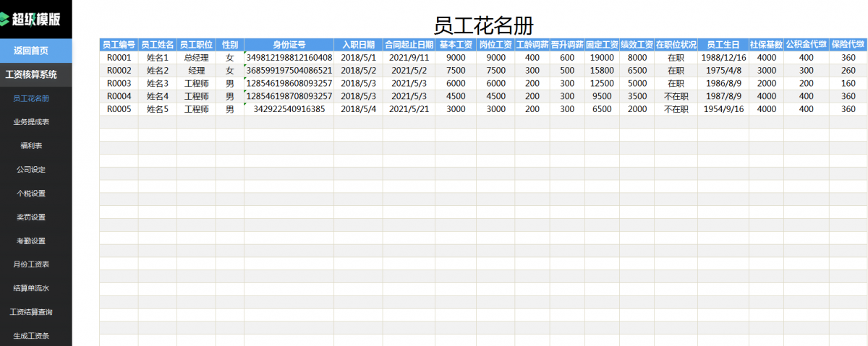
Task: Select the 合同起止日期 header
Action: (409, 45)
